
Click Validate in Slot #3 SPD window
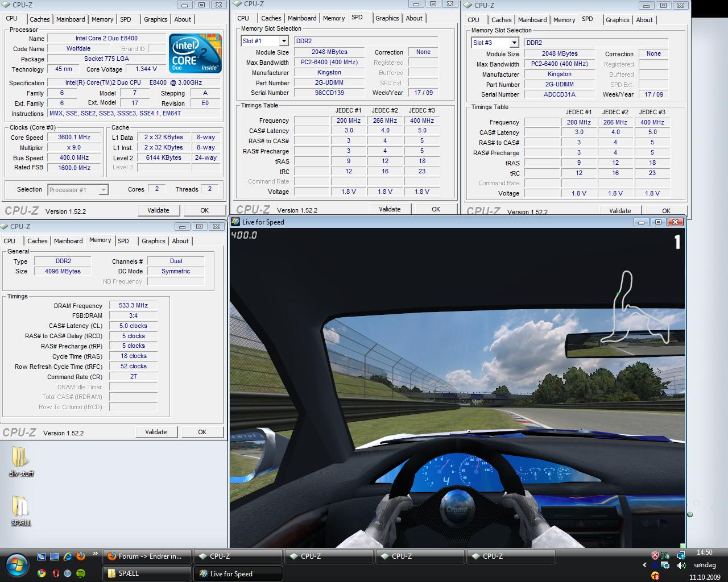coord(620,211)
